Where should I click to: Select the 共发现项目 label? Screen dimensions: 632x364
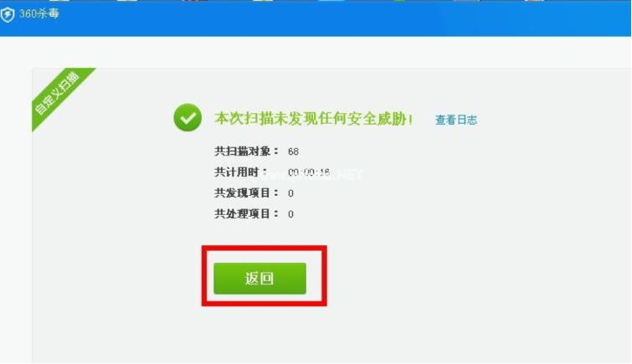click(246, 193)
